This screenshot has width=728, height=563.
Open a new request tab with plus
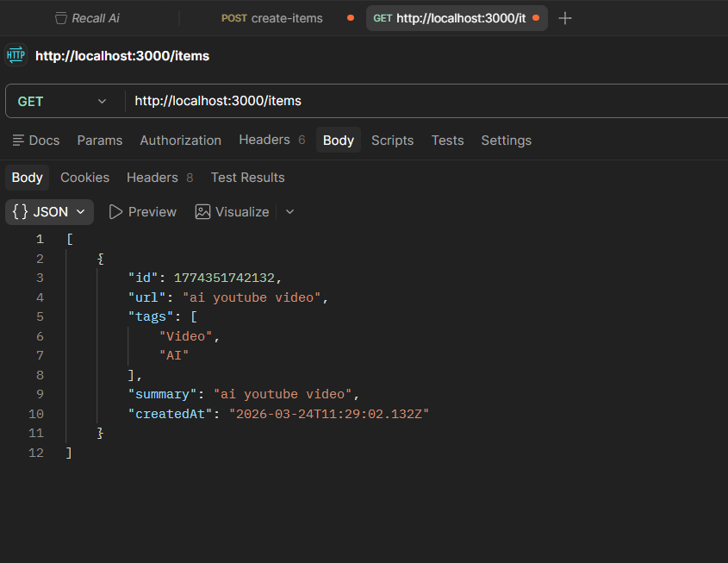pyautogui.click(x=564, y=18)
